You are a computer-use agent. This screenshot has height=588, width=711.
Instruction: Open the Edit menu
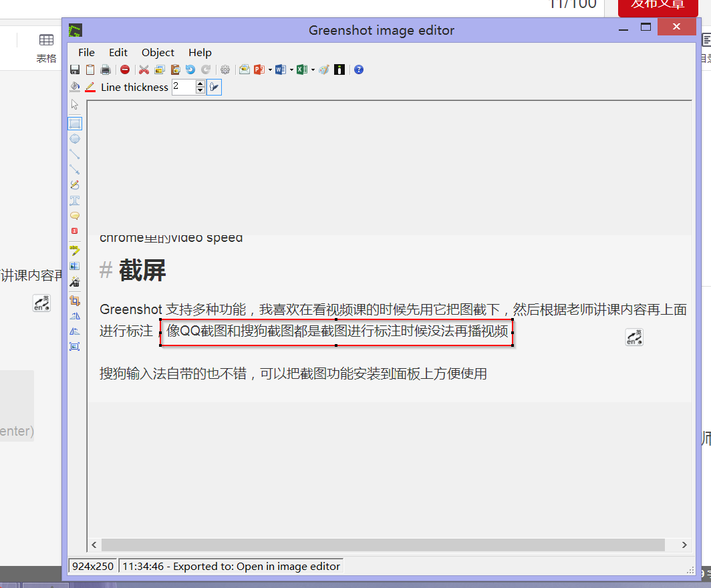click(x=118, y=53)
